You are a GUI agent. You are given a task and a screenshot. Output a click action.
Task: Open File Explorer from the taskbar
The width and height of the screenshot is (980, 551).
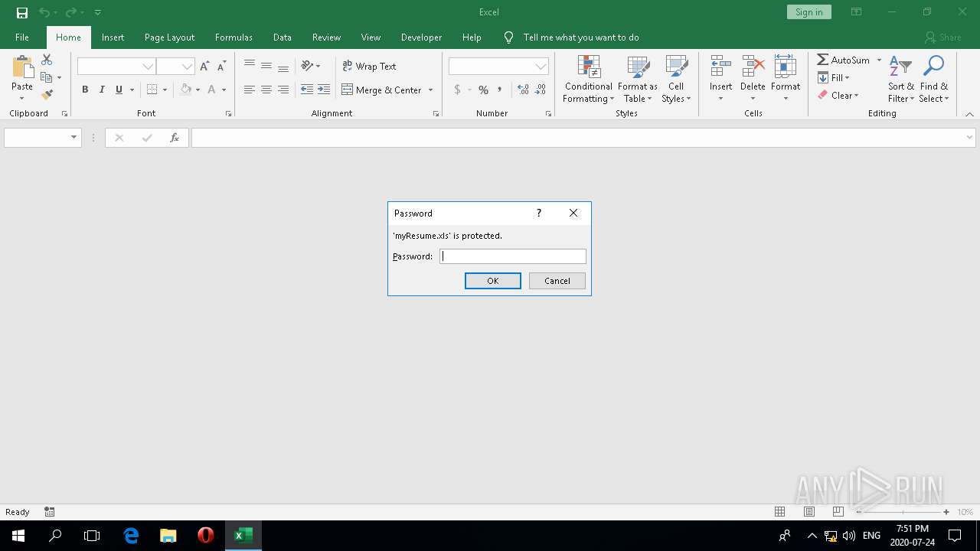[x=168, y=536]
